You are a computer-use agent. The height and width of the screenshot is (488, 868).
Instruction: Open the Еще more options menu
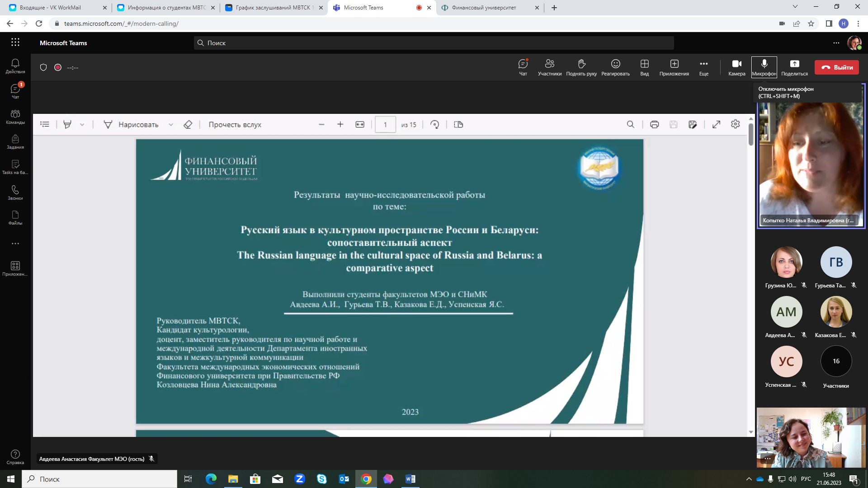coord(703,67)
